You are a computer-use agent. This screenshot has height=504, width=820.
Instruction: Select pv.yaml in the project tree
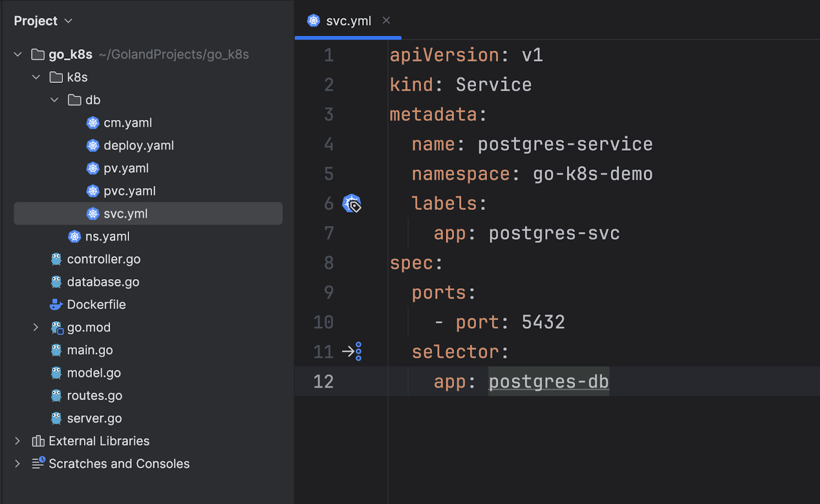(126, 168)
